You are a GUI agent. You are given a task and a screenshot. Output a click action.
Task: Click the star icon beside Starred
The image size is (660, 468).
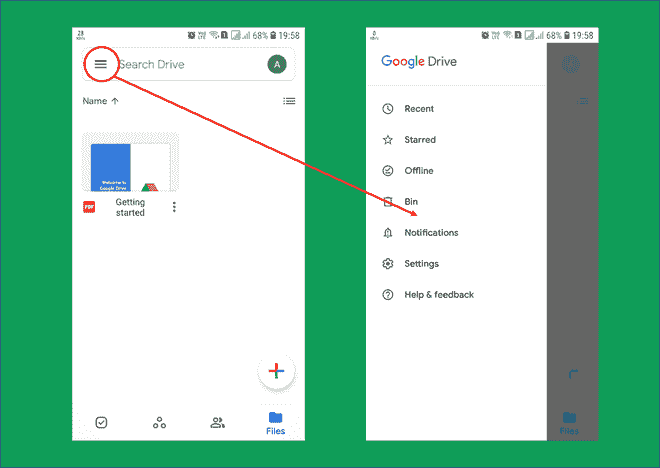click(x=388, y=140)
